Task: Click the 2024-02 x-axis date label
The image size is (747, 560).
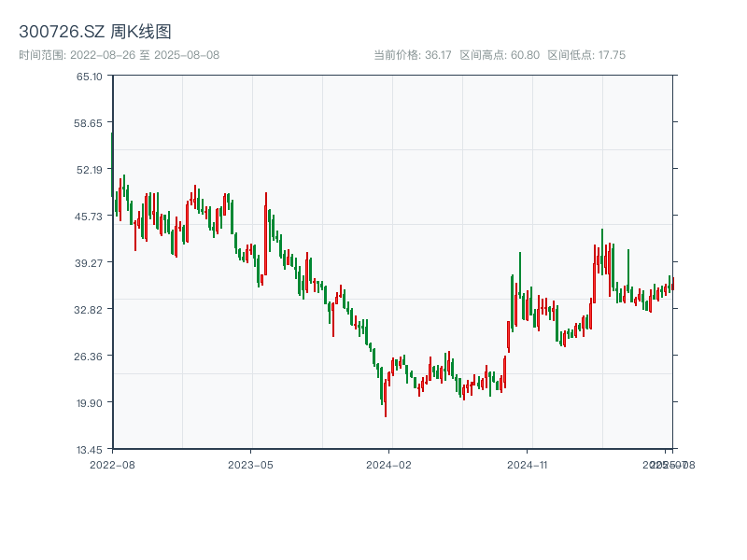Action: coord(389,464)
